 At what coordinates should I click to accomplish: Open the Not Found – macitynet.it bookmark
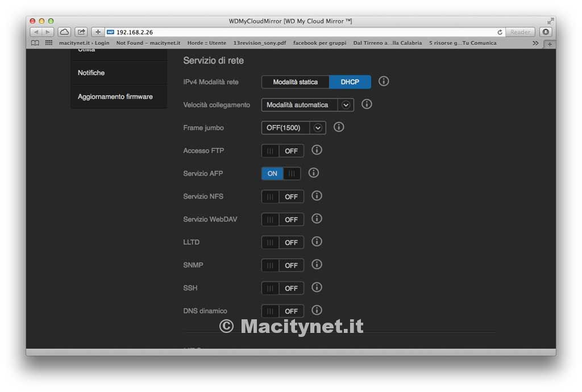pos(148,43)
